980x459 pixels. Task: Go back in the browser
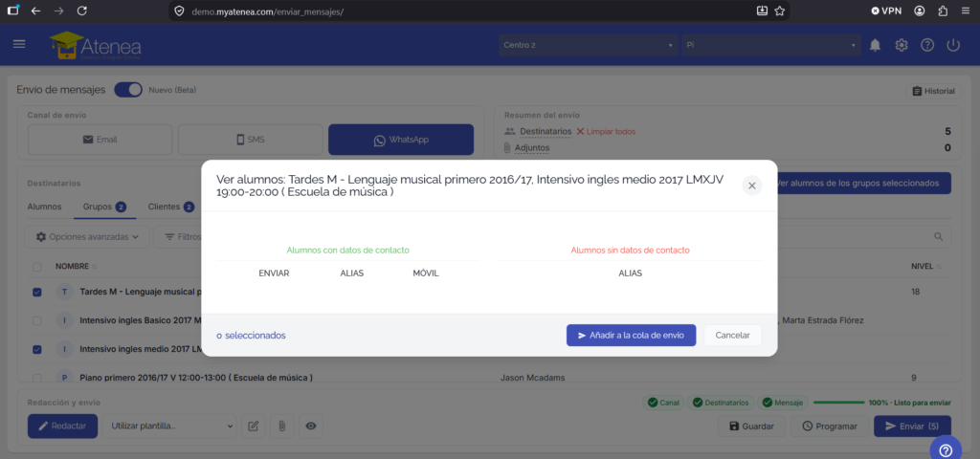click(35, 11)
